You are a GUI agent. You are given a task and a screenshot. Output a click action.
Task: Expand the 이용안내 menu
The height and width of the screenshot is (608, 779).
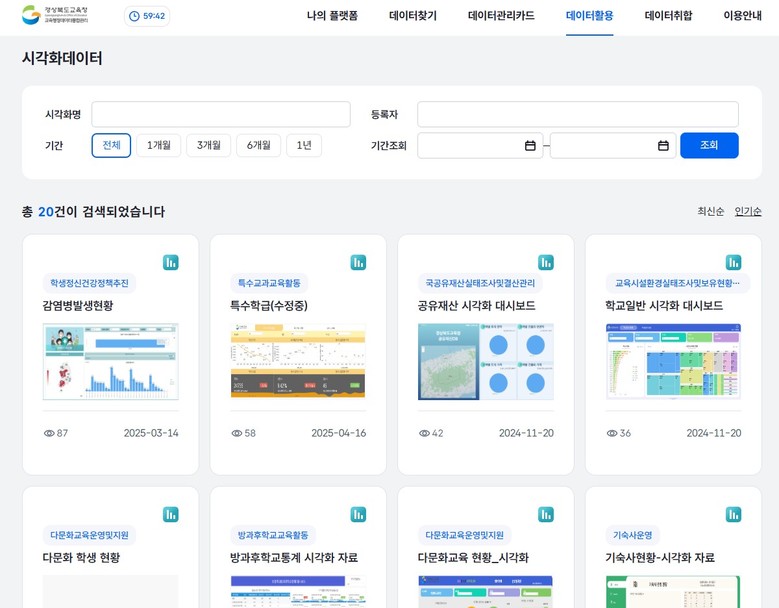(x=742, y=16)
